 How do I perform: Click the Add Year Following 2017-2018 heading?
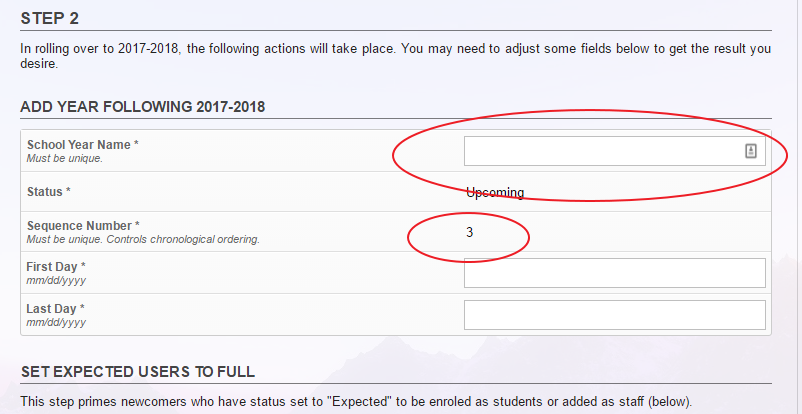(143, 107)
